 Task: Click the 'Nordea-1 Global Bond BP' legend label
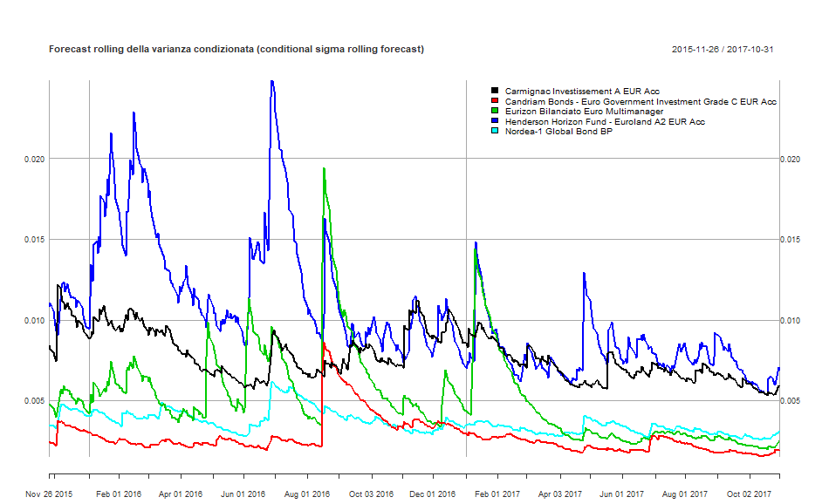pyautogui.click(x=558, y=132)
